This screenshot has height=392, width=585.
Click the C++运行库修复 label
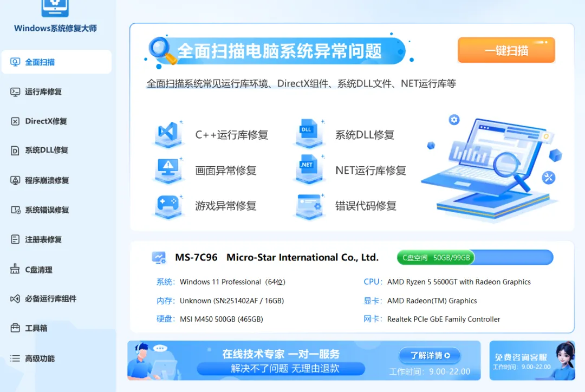(x=232, y=135)
